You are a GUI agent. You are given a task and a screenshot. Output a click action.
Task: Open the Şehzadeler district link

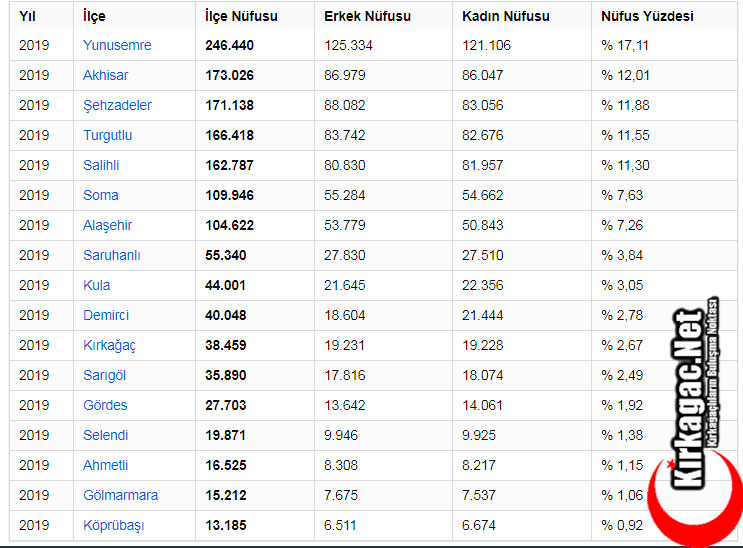[x=117, y=105]
